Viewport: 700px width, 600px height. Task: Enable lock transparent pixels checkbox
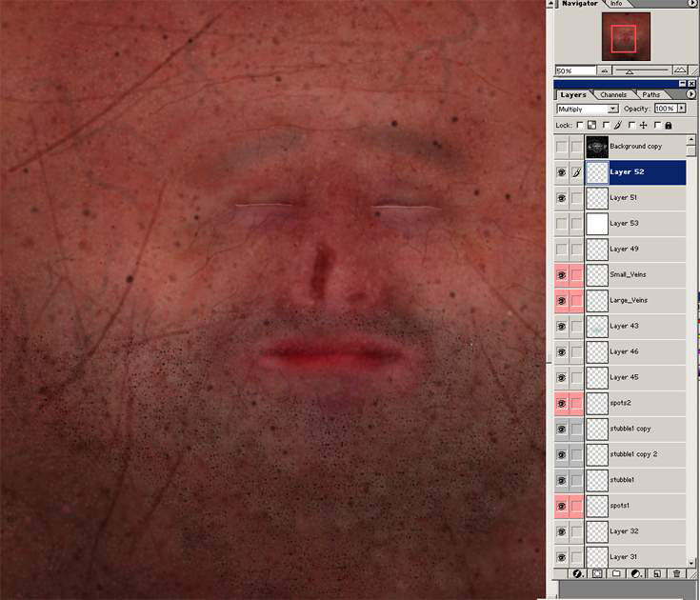(x=581, y=125)
